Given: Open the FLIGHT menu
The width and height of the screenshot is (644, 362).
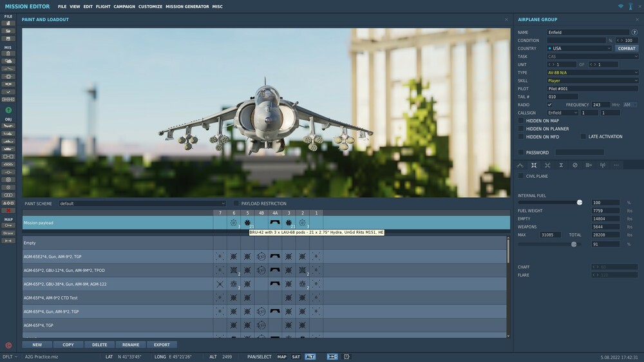Looking at the screenshot, I should pos(103,6).
